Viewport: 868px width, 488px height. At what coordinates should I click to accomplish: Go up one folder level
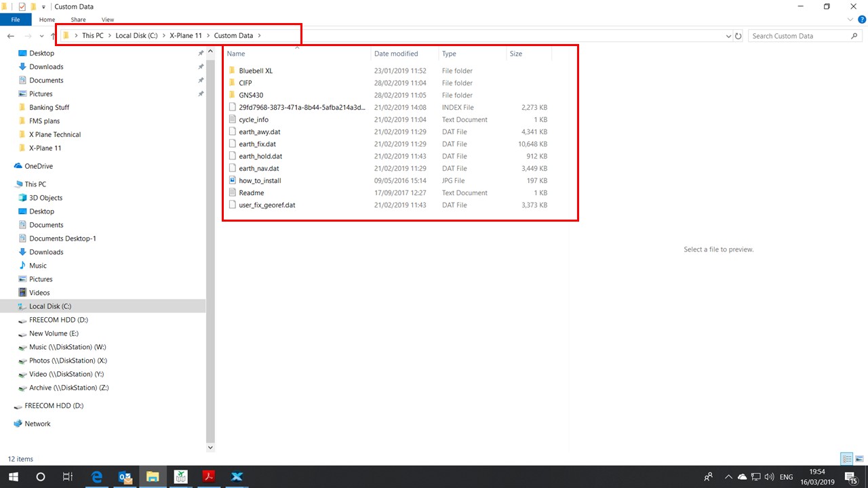(x=53, y=36)
